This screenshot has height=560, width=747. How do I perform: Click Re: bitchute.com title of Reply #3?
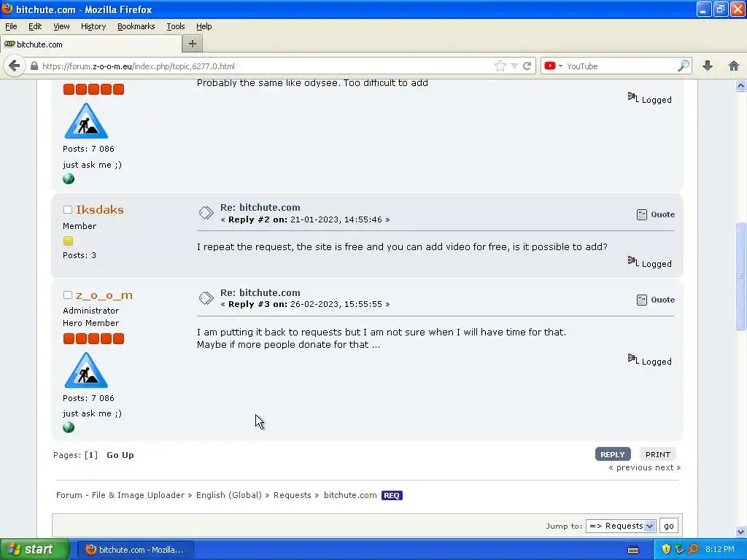tap(260, 292)
